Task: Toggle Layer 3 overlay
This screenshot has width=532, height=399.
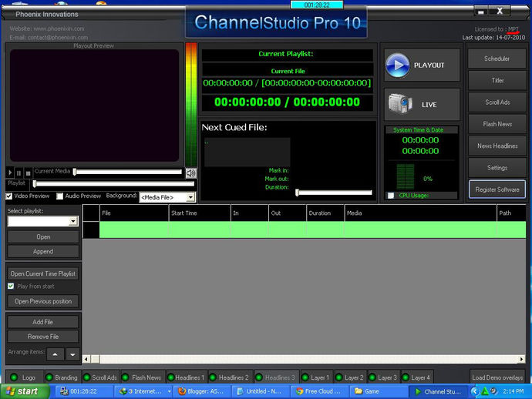Action: 372,377
